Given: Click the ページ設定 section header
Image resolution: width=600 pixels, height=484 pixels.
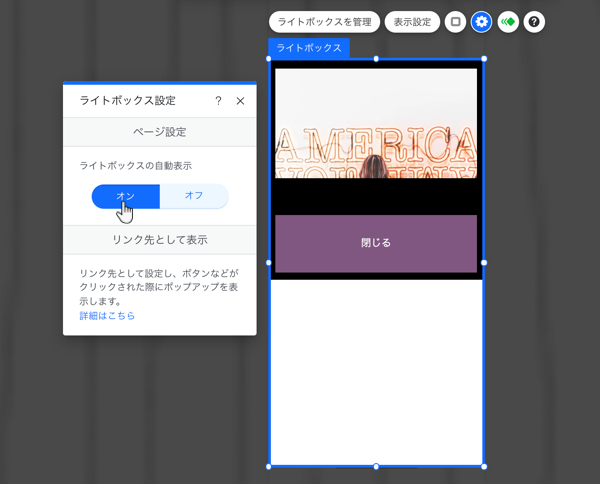Looking at the screenshot, I should coord(160,132).
